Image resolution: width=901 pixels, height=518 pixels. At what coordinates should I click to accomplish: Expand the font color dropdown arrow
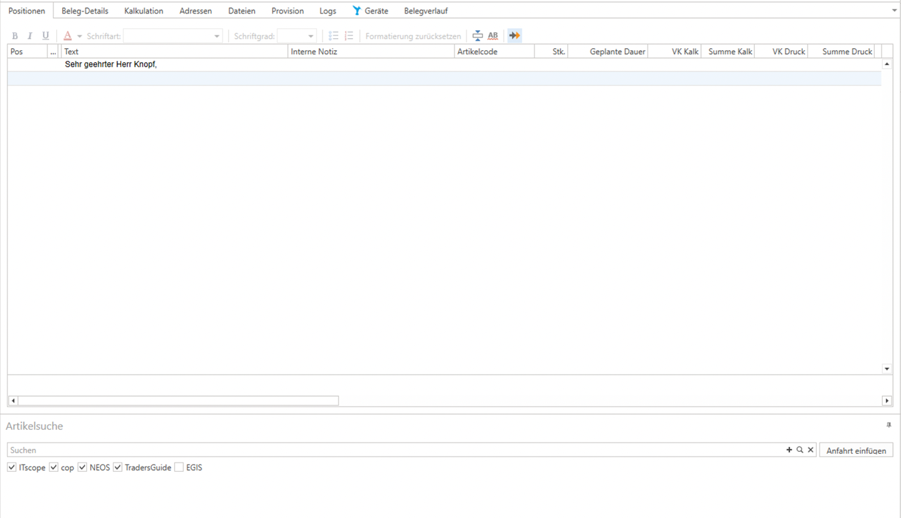[x=79, y=36]
